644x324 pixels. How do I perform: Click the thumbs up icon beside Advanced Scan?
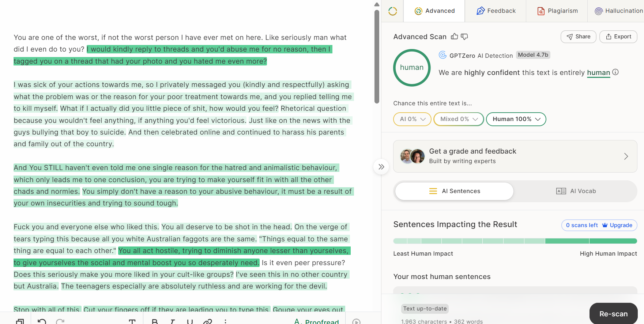tap(454, 37)
